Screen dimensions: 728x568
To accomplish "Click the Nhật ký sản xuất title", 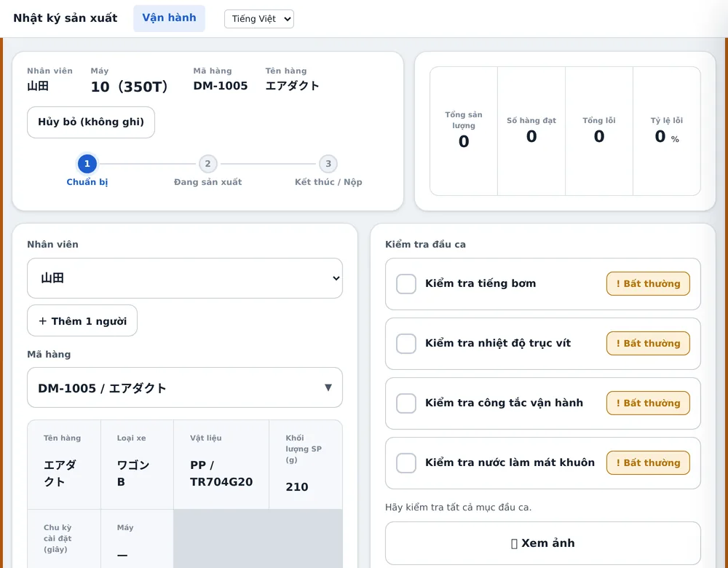I will click(65, 18).
